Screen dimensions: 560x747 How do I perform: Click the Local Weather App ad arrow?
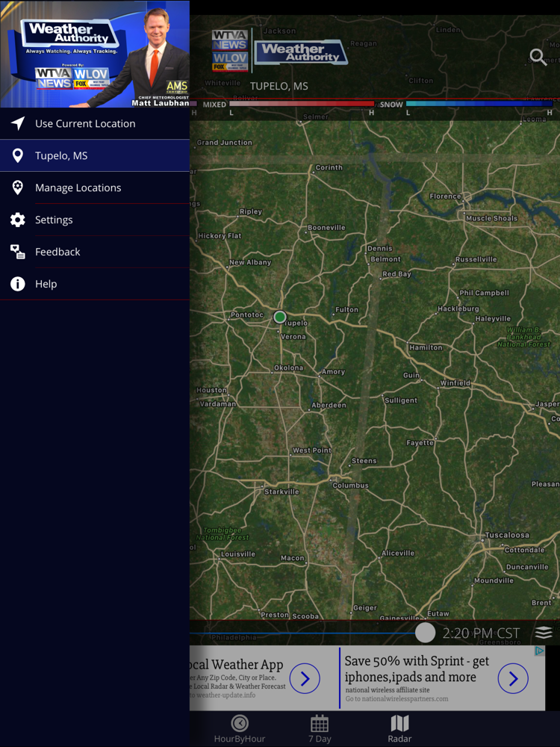(305, 678)
